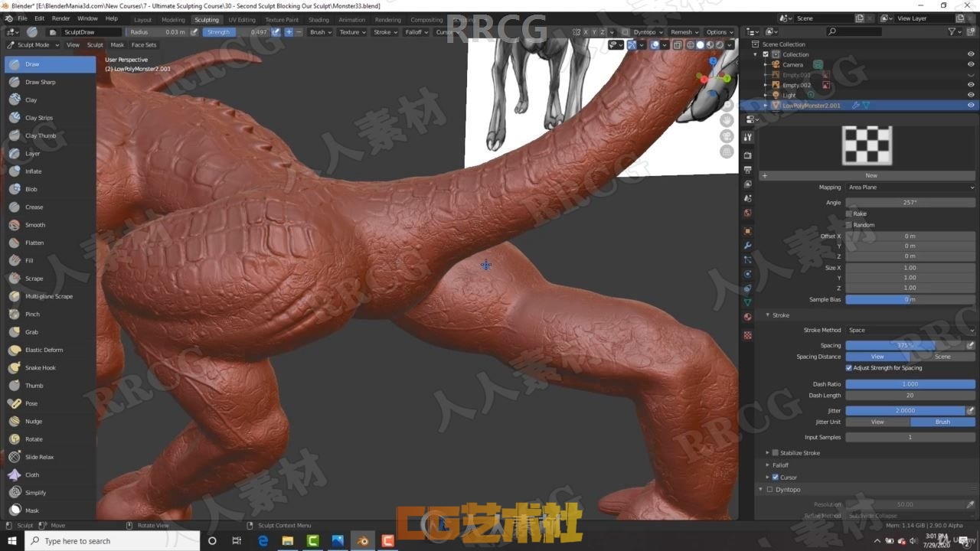Activate the Smooth brush

point(50,225)
